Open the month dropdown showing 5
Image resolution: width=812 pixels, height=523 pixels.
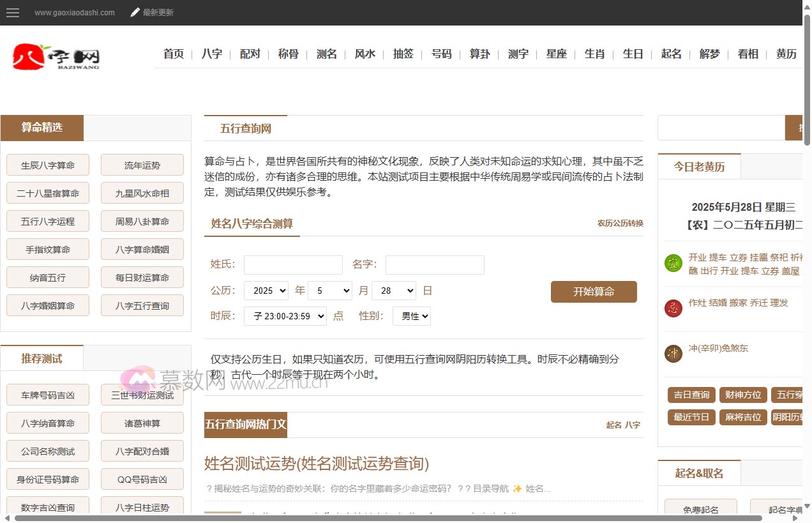pyautogui.click(x=329, y=291)
